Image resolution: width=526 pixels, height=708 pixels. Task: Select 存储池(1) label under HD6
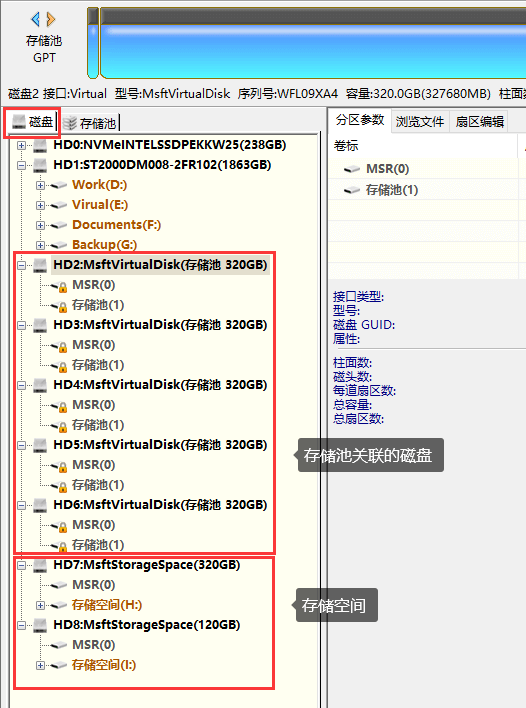coord(98,545)
